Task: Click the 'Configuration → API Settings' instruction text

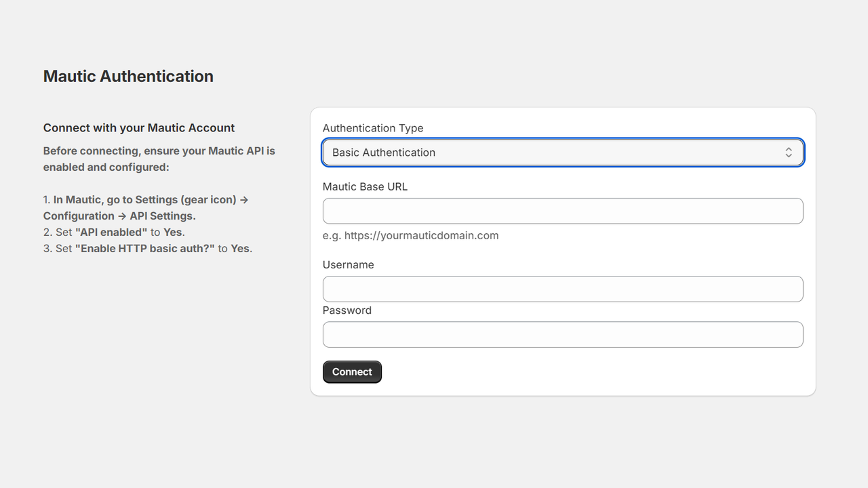Action: pyautogui.click(x=119, y=216)
